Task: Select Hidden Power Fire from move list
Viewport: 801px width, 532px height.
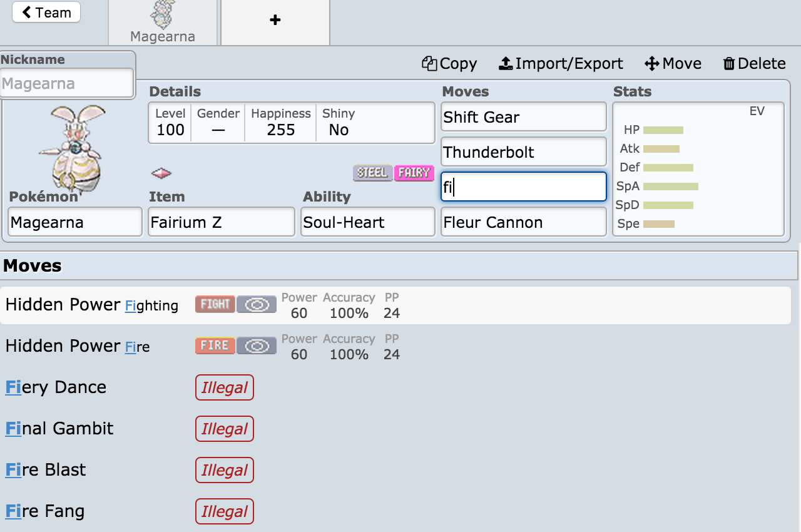Action: tap(78, 346)
